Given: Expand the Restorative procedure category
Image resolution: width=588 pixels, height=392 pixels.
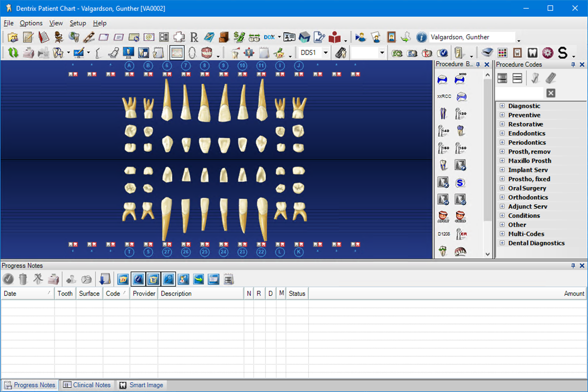Looking at the screenshot, I should 502,124.
